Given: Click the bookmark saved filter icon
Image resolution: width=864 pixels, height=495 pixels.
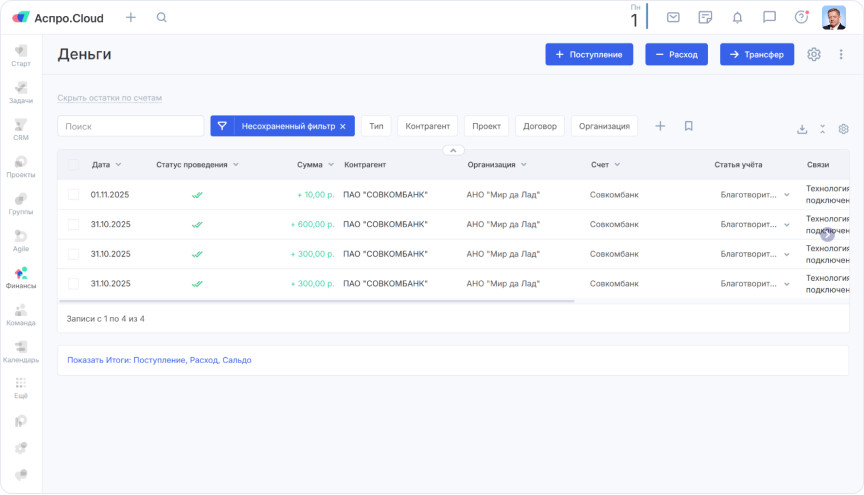Looking at the screenshot, I should click(688, 126).
